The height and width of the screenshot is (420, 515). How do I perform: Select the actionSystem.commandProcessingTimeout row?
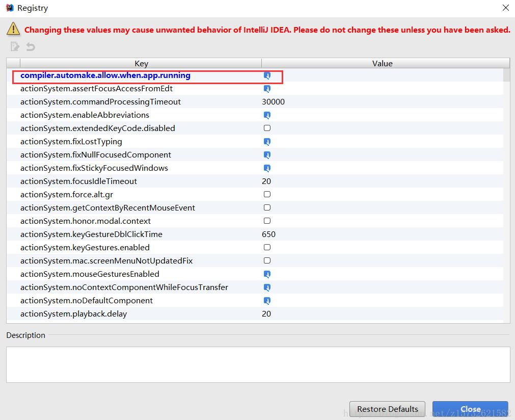click(100, 102)
